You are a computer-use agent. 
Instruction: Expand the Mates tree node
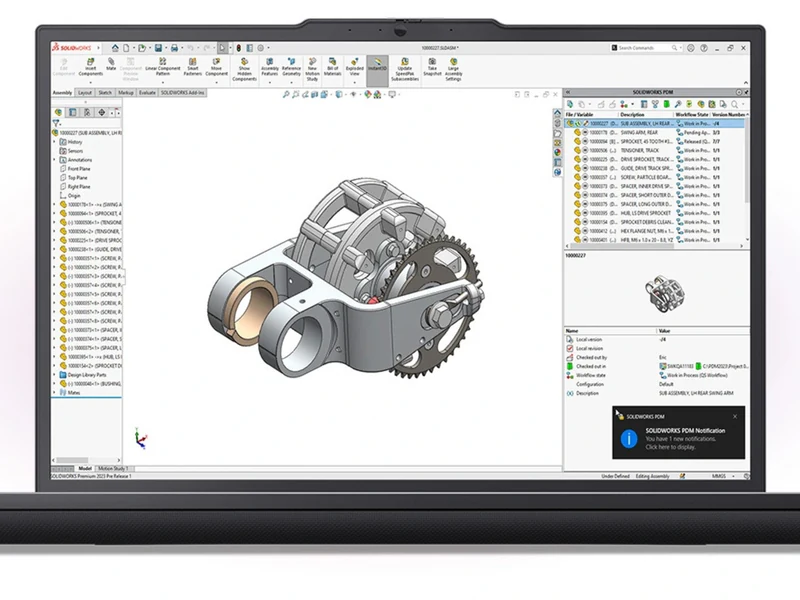tap(55, 393)
